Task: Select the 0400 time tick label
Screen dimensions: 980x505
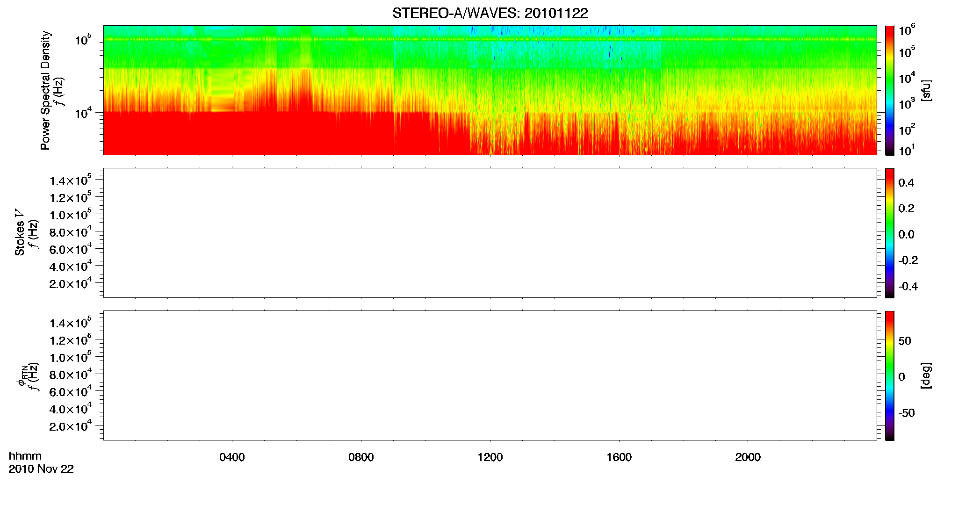Action: click(232, 457)
